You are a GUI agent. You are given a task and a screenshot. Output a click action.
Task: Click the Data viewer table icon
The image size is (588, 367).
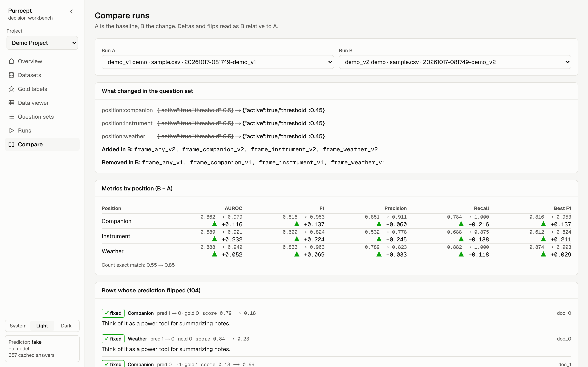11,103
